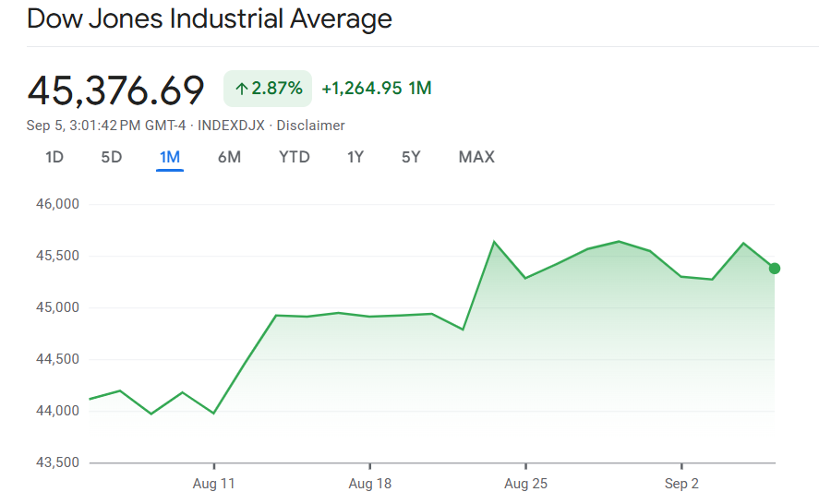The width and height of the screenshot is (819, 504).
Task: Click the Sep 2 date axis label
Action: tap(681, 484)
